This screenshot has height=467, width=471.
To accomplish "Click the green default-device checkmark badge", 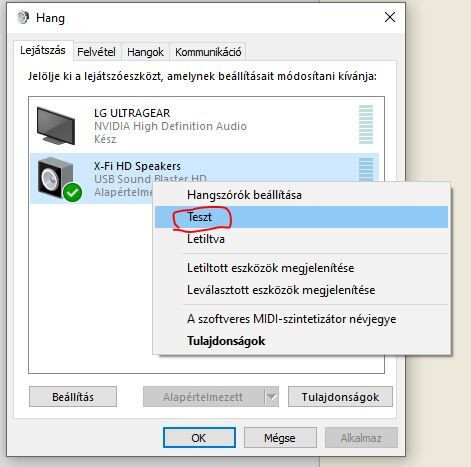I will coord(72,192).
